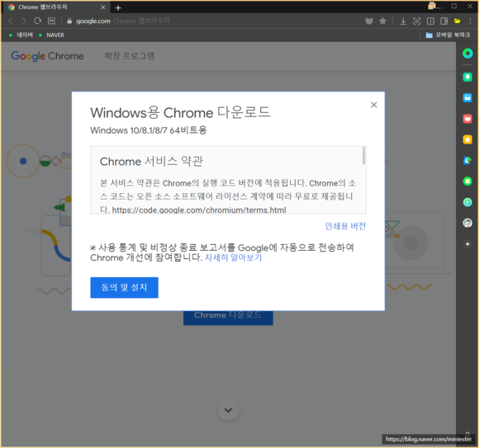Screen dimensions: 479x448
Task: Open the 모바일 북마크 folder
Action: tap(448, 35)
